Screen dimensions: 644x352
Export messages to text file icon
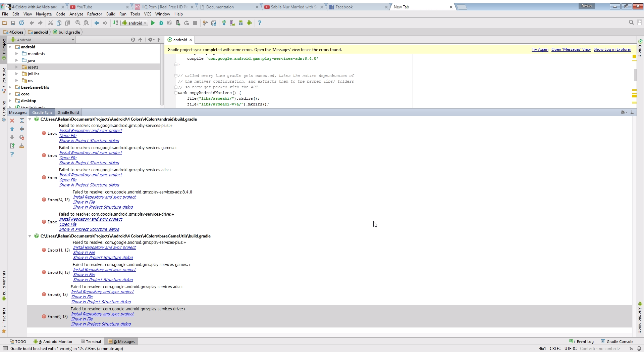point(12,146)
